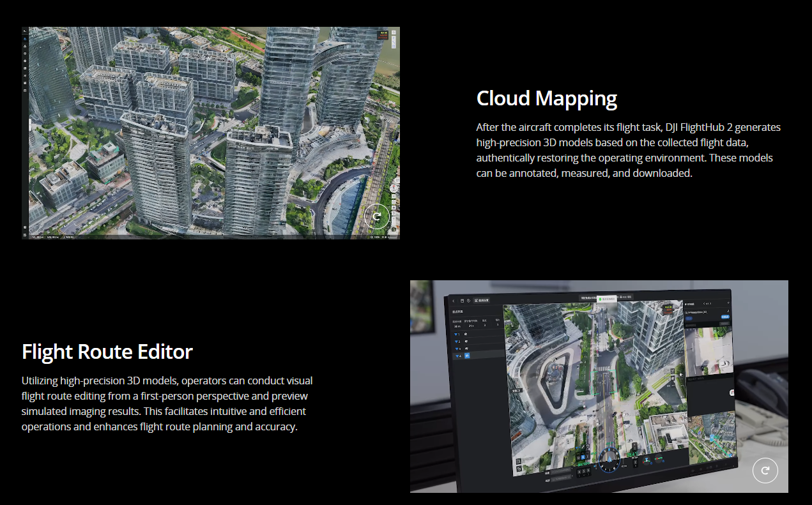Click the save icon in editor toolbar
Viewport: 812px width, 505px height.
tap(461, 301)
